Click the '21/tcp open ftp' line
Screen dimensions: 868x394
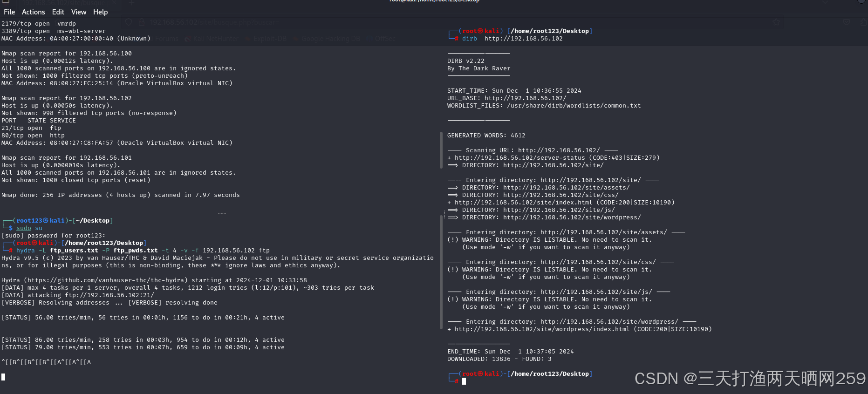coord(31,128)
